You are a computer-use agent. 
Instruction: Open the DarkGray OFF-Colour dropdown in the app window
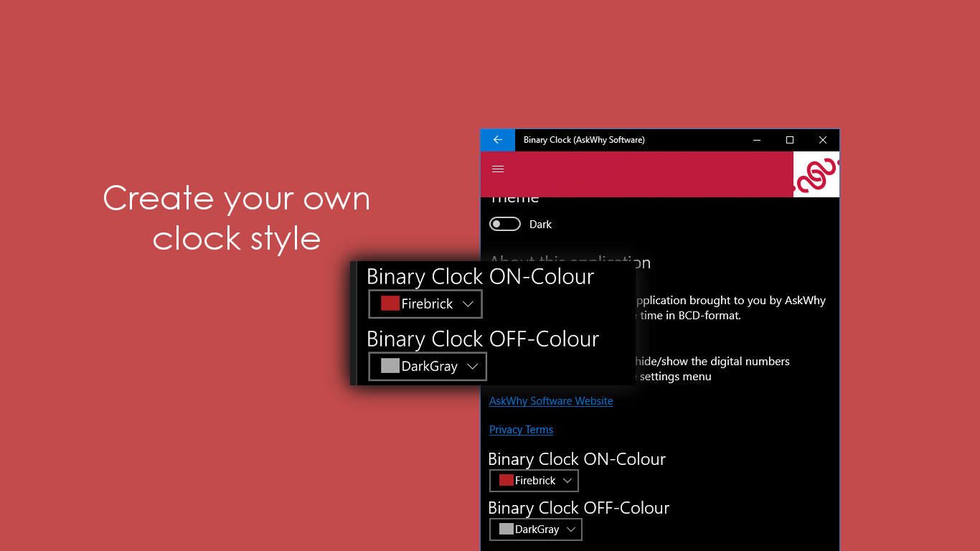535,529
